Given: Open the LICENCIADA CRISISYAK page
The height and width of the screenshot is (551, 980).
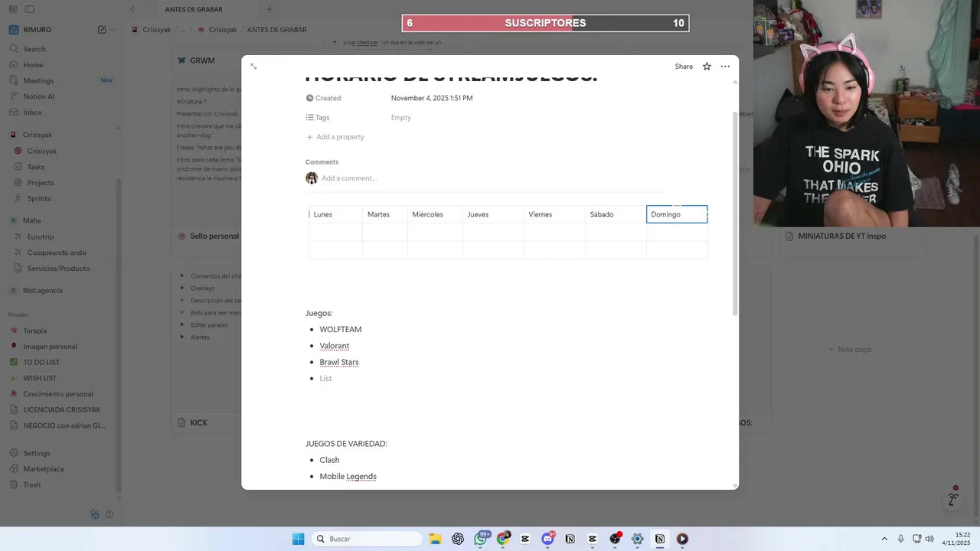Looking at the screenshot, I should 61,409.
